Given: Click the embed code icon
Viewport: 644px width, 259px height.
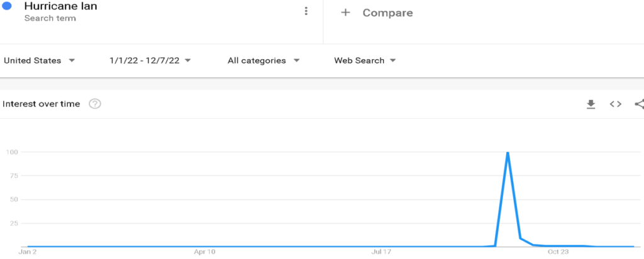Looking at the screenshot, I should pos(616,104).
